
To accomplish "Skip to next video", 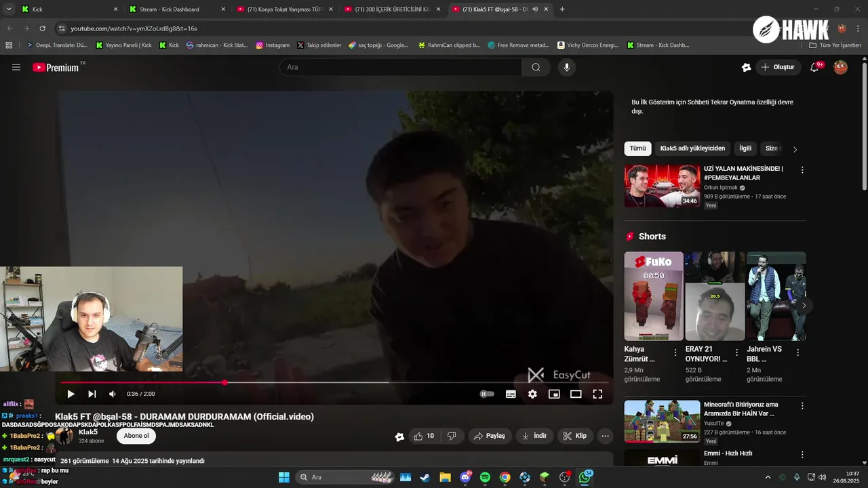I will pyautogui.click(x=92, y=394).
